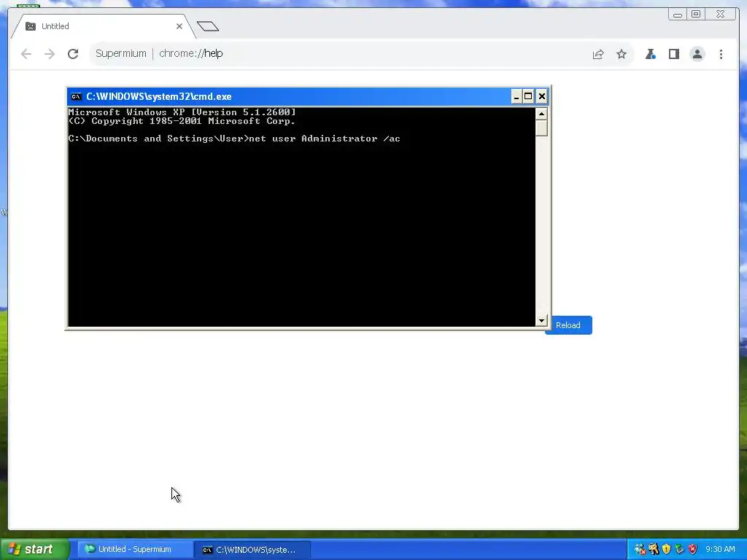Switch to cmd.exe taskbar button
The image size is (747, 560).
coord(252,550)
